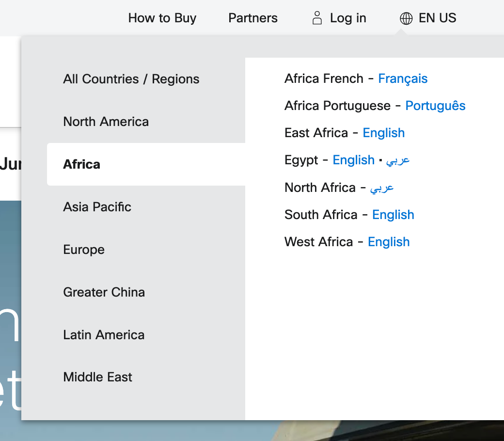Select the Middle East region
Screen dimensions: 504x441
tap(97, 377)
